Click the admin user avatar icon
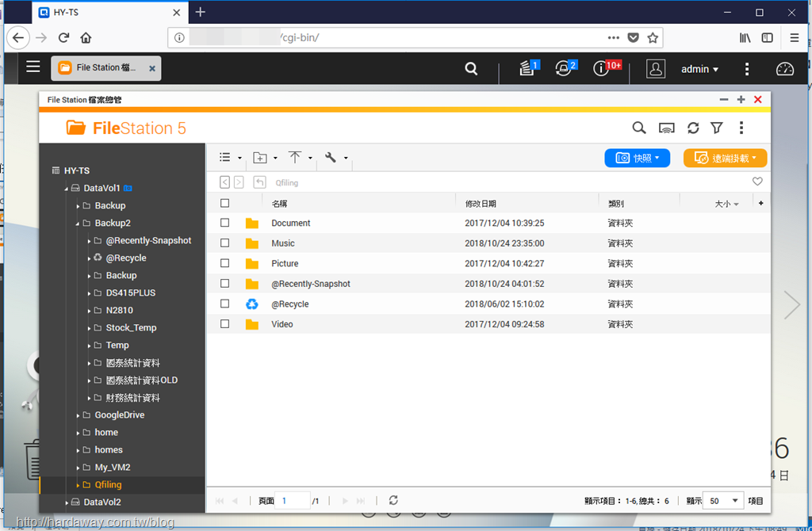The image size is (812, 531). 656,69
